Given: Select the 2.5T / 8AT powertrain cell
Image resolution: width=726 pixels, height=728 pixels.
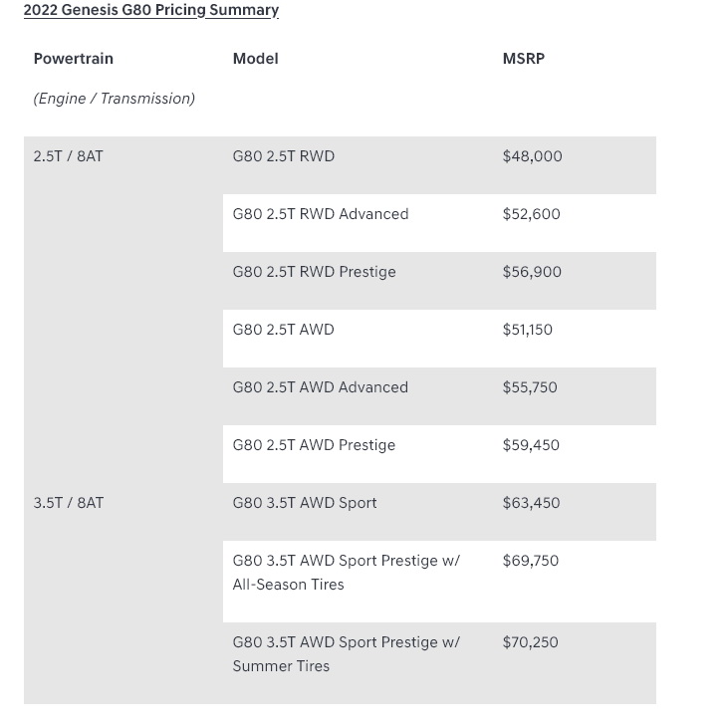Looking at the screenshot, I should tap(68, 156).
